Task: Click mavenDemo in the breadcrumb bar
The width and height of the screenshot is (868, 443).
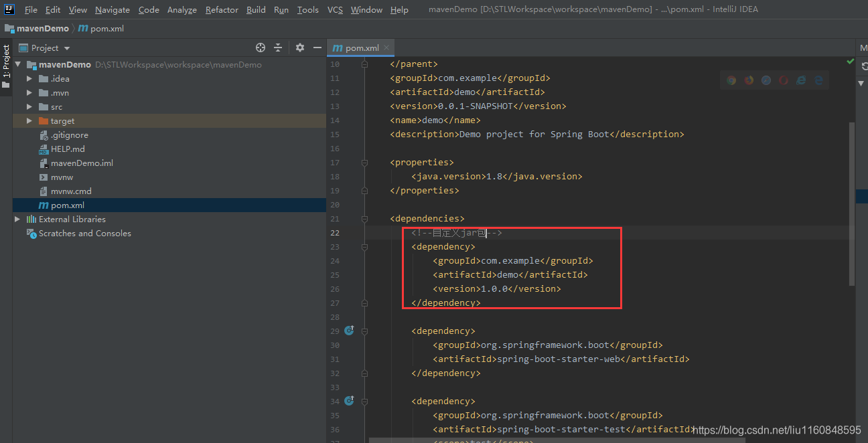Action: click(43, 29)
